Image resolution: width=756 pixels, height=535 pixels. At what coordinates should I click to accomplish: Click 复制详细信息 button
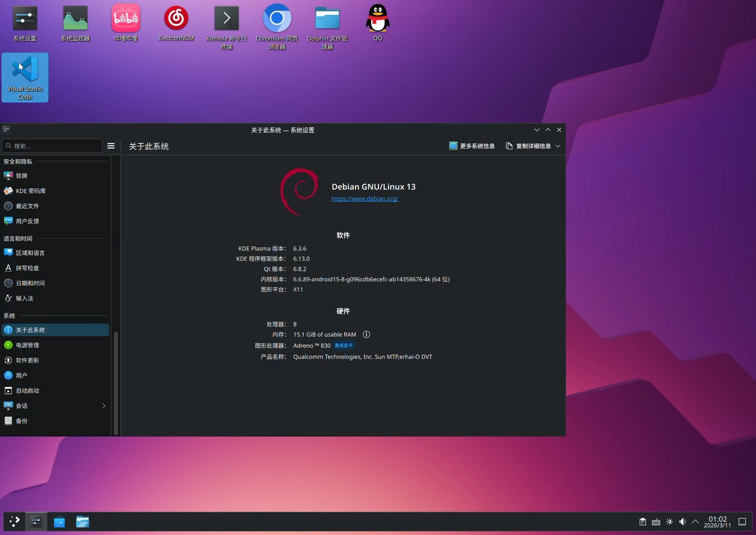tap(528, 146)
